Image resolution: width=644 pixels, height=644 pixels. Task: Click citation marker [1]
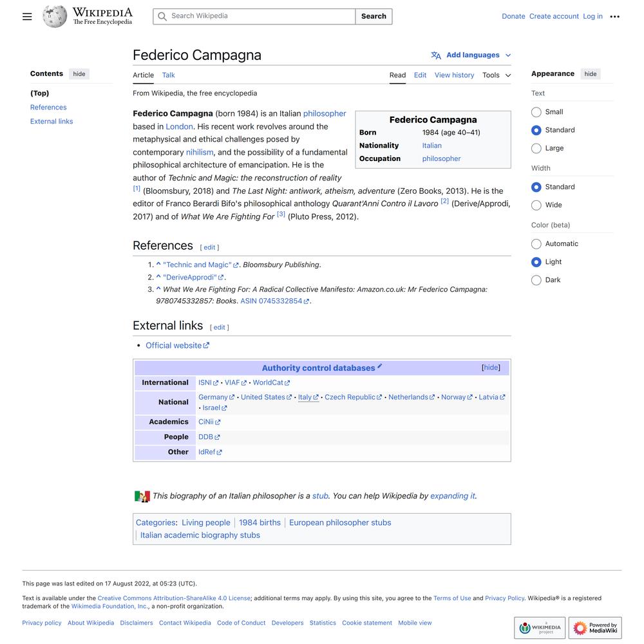137,189
